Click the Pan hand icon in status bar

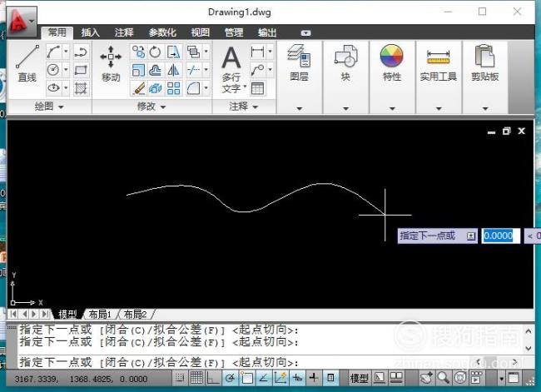[426, 378]
